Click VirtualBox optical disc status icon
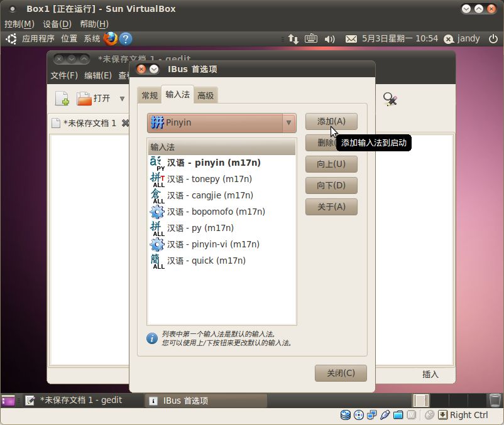This screenshot has height=425, width=504. pyautogui.click(x=359, y=415)
